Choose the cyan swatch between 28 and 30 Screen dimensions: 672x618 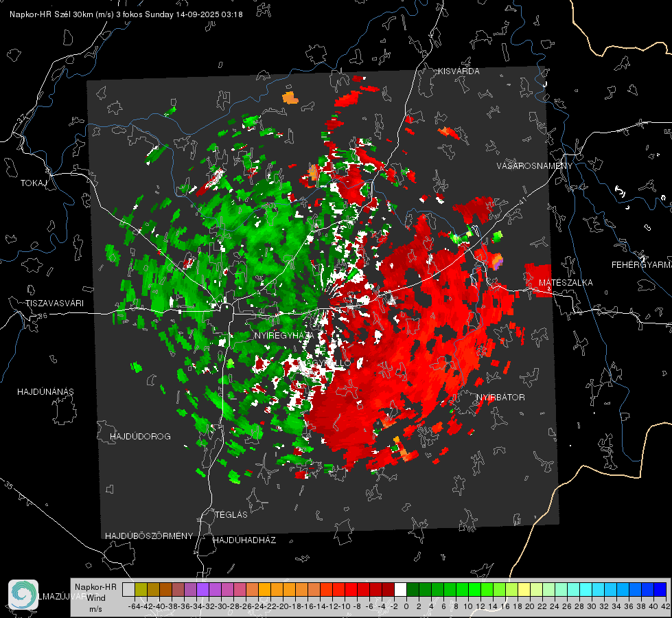pos(586,589)
